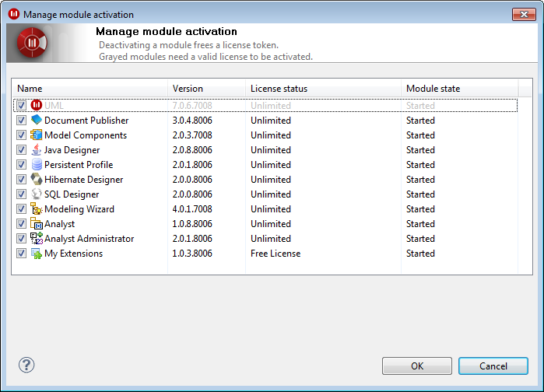Select the Modeling Wizard name text
This screenshot has width=544, height=392.
(x=79, y=209)
